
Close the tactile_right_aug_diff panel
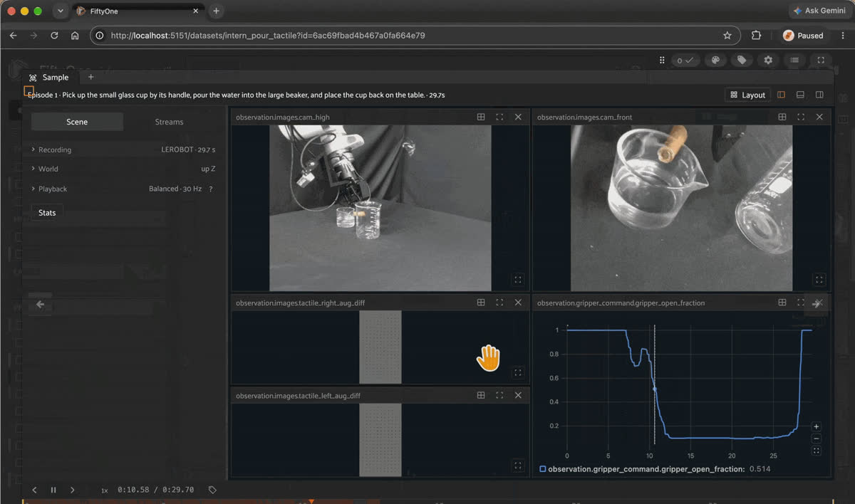[518, 303]
